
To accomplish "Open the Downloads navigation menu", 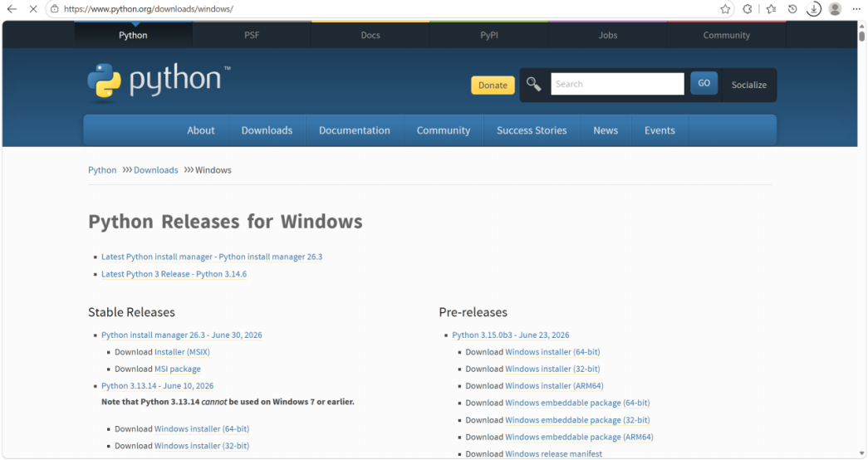I will [267, 130].
